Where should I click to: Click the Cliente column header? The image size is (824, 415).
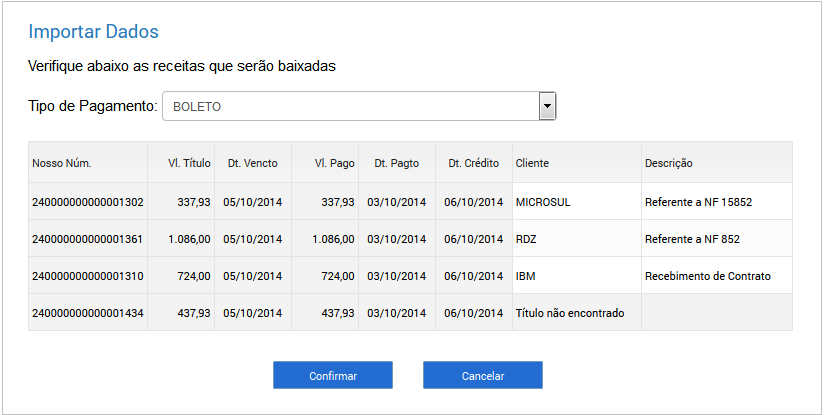(x=532, y=163)
